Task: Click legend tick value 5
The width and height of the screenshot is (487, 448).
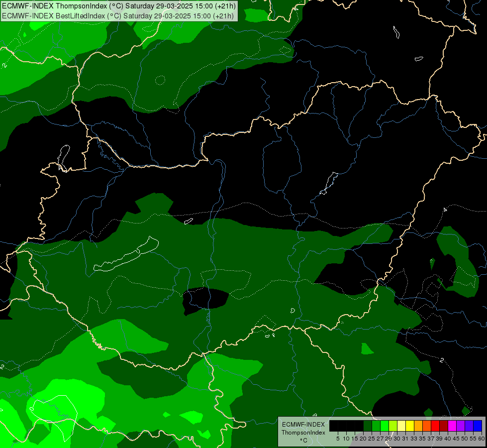Action: 338,439
